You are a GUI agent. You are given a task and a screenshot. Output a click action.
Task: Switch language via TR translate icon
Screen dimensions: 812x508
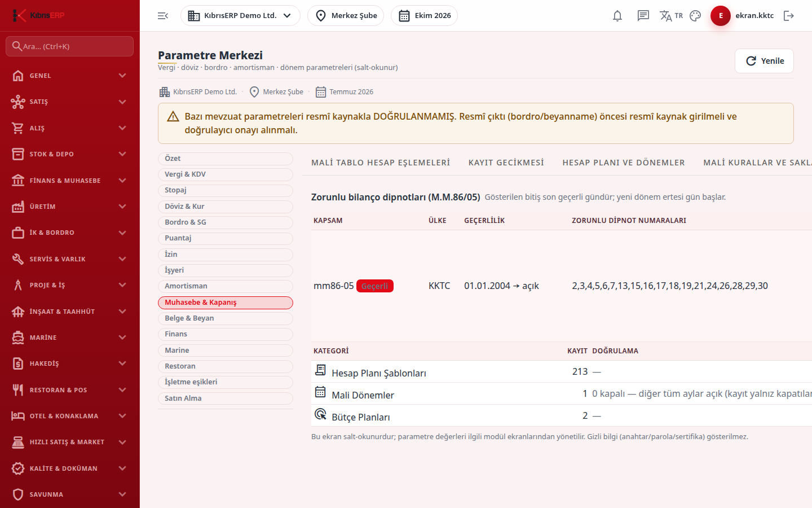point(671,16)
